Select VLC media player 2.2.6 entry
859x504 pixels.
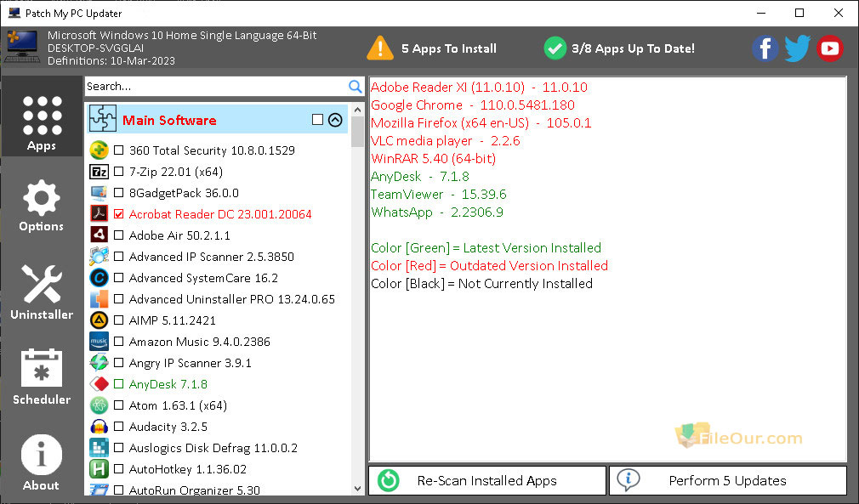[446, 140]
